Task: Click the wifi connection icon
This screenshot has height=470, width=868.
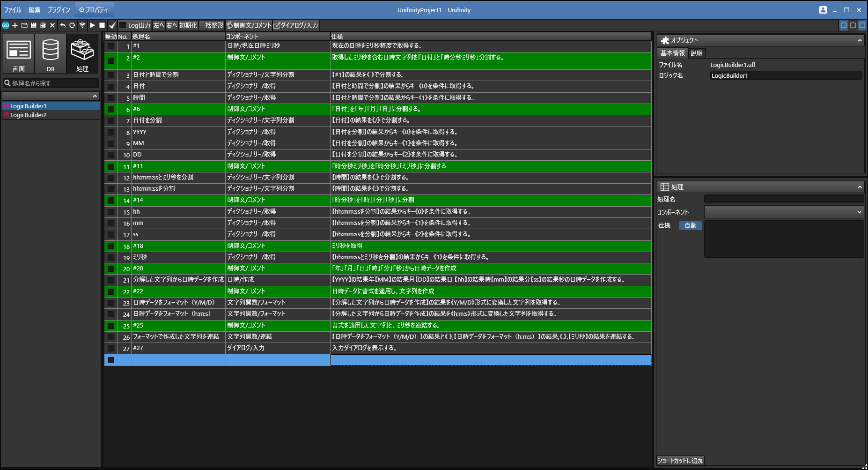Action: (x=82, y=25)
